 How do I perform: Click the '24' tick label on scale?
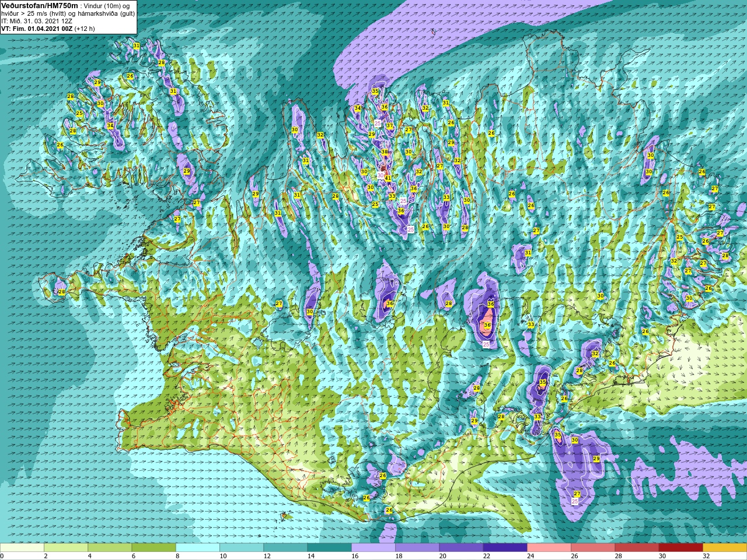[x=530, y=555]
